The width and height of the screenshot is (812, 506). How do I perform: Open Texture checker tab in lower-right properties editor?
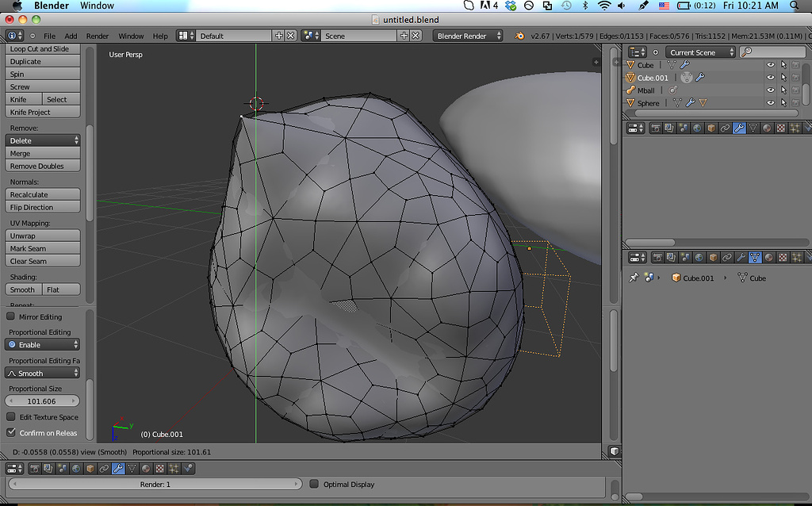pos(783,258)
